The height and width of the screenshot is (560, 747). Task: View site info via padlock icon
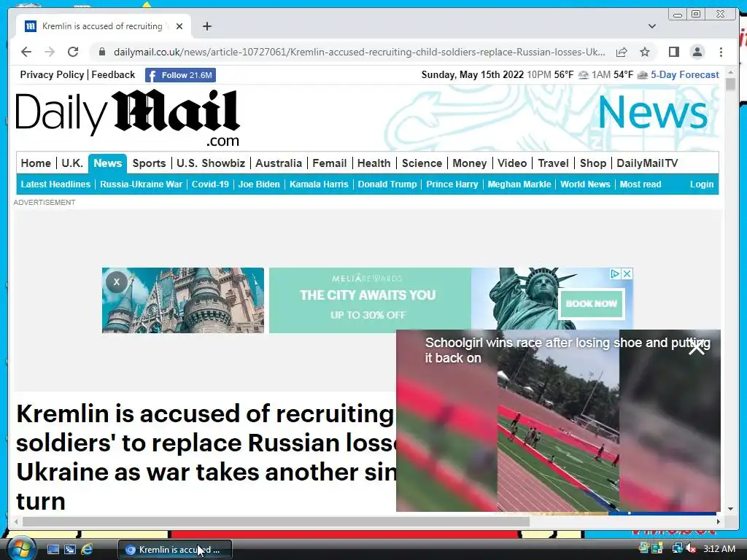101,52
